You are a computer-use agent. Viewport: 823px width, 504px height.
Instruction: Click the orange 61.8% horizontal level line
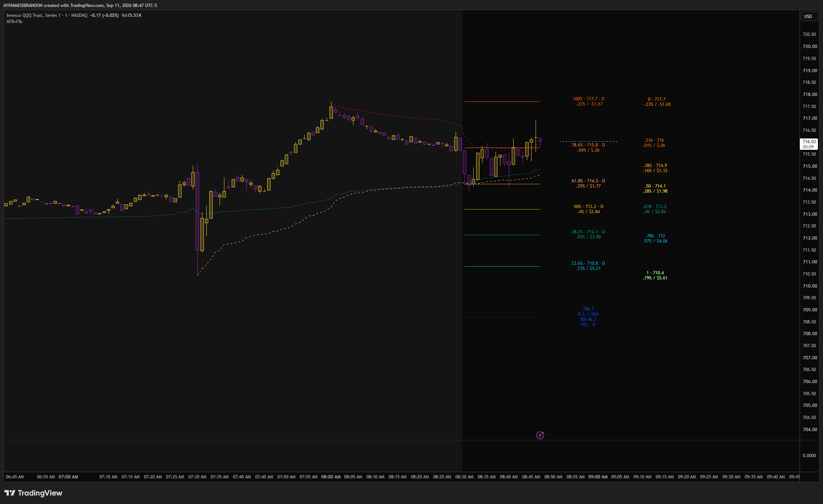point(502,184)
